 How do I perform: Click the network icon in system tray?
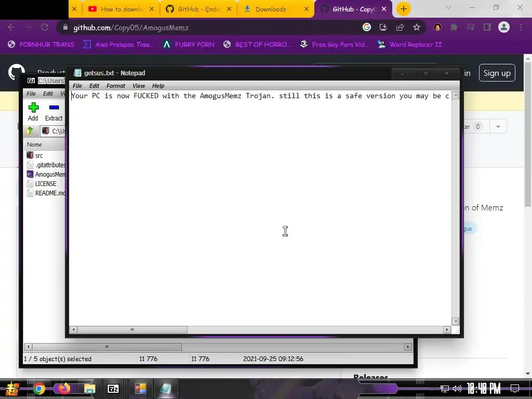(445, 389)
